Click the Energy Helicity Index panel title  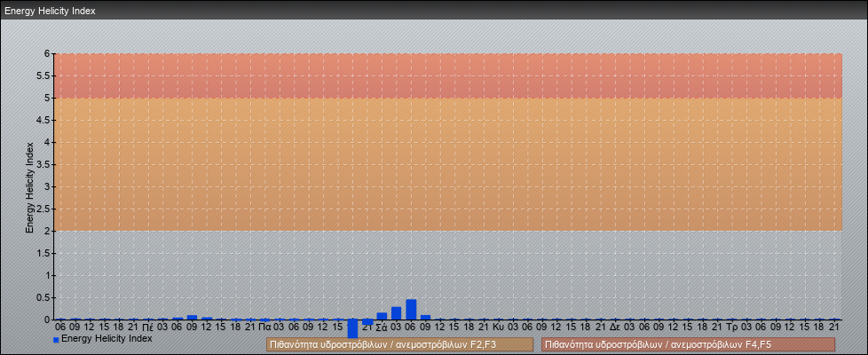(x=50, y=11)
